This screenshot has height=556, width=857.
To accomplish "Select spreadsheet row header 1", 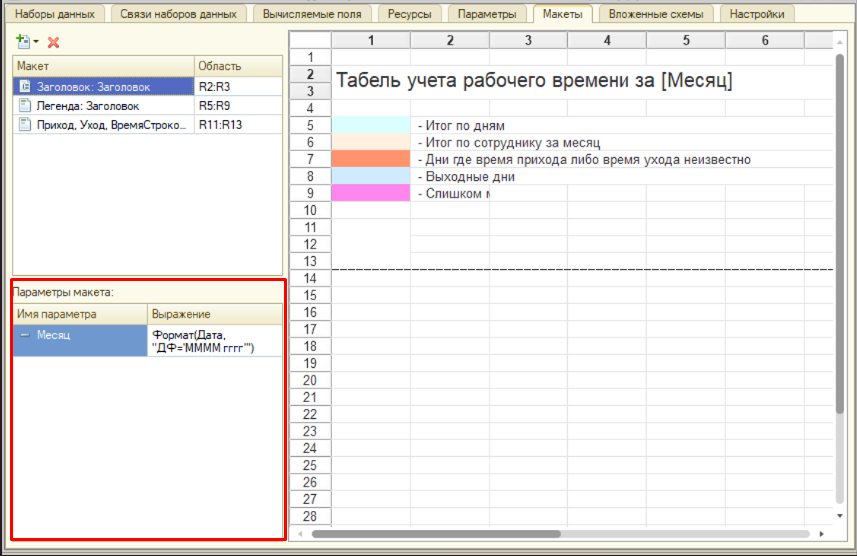I will (x=310, y=57).
